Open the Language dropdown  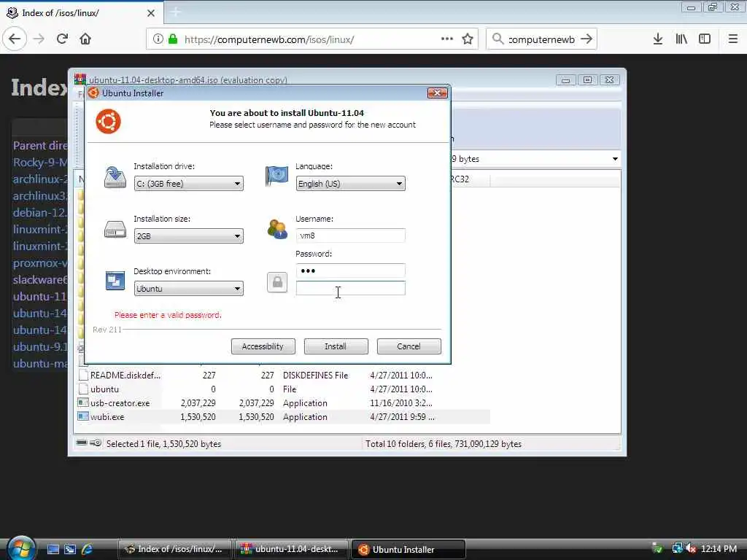pos(351,184)
